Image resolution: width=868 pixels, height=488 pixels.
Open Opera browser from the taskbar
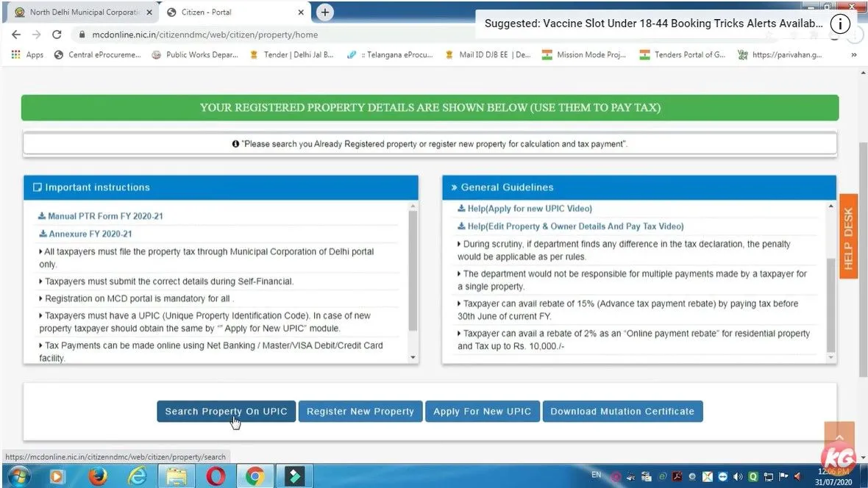point(216,476)
